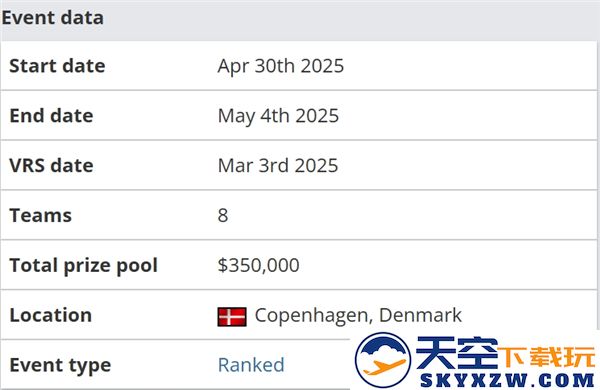The height and width of the screenshot is (390, 600).
Task: Click the Event type label
Action: coord(60,366)
